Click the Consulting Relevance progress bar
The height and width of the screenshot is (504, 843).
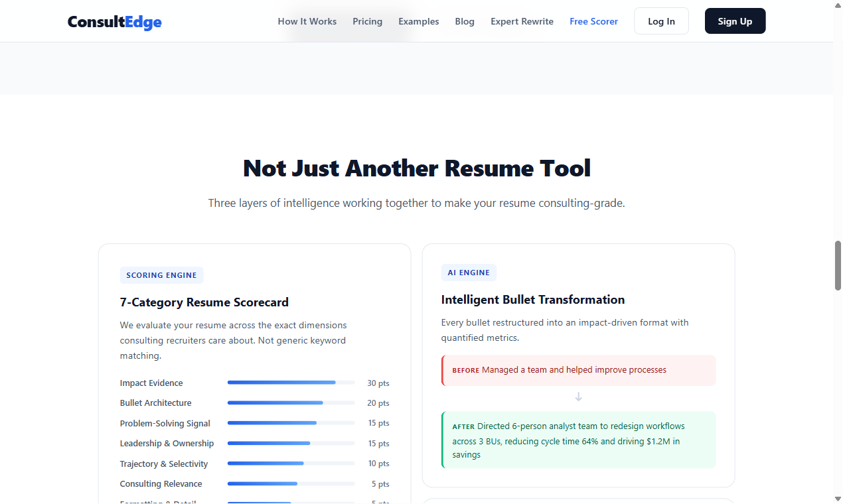(x=291, y=483)
